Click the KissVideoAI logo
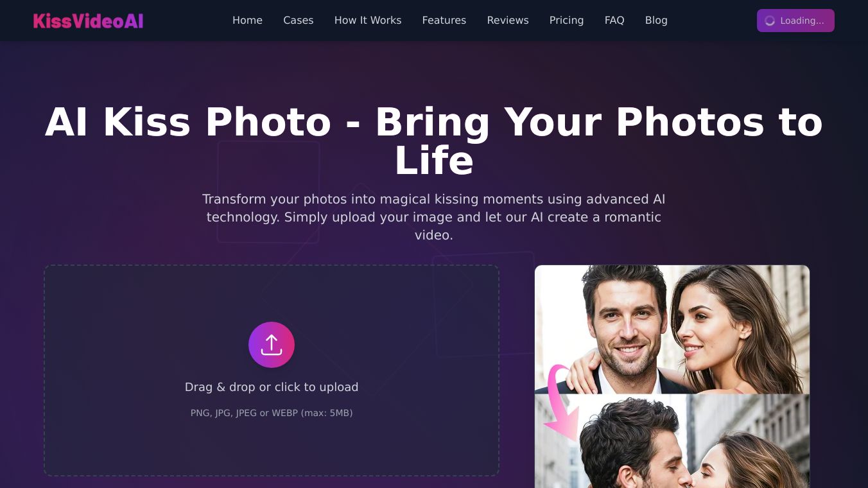 pos(89,21)
